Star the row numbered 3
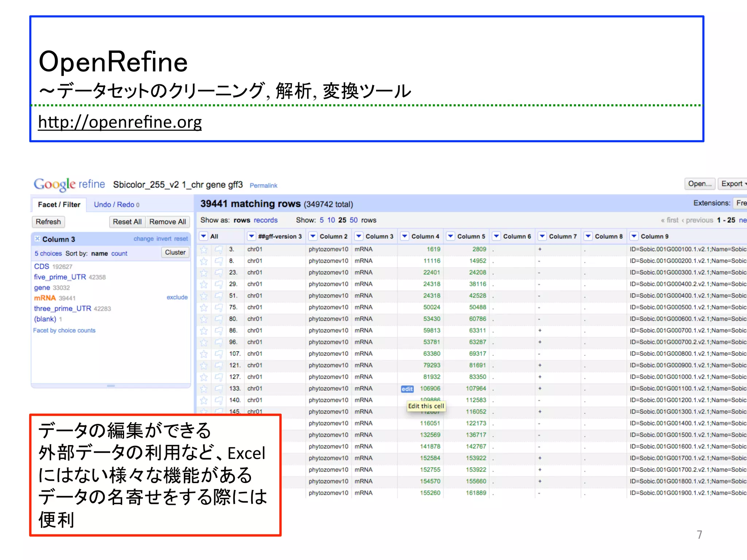This screenshot has height=560, width=747. [x=204, y=250]
